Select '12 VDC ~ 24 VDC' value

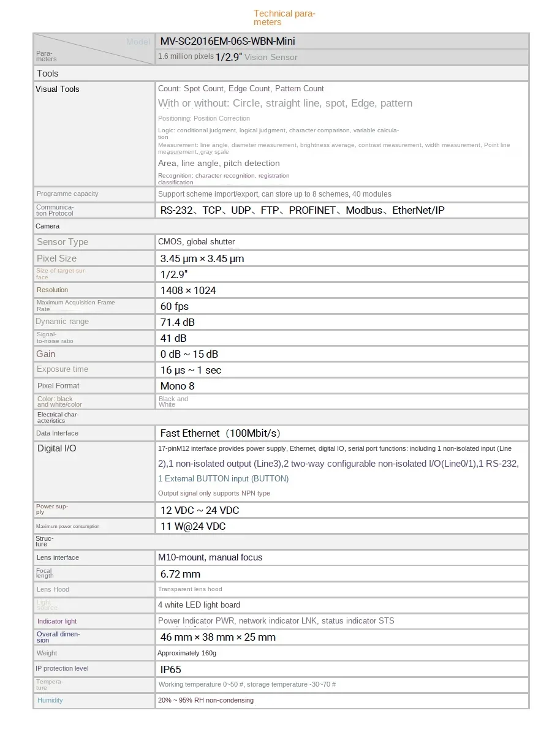(x=200, y=511)
